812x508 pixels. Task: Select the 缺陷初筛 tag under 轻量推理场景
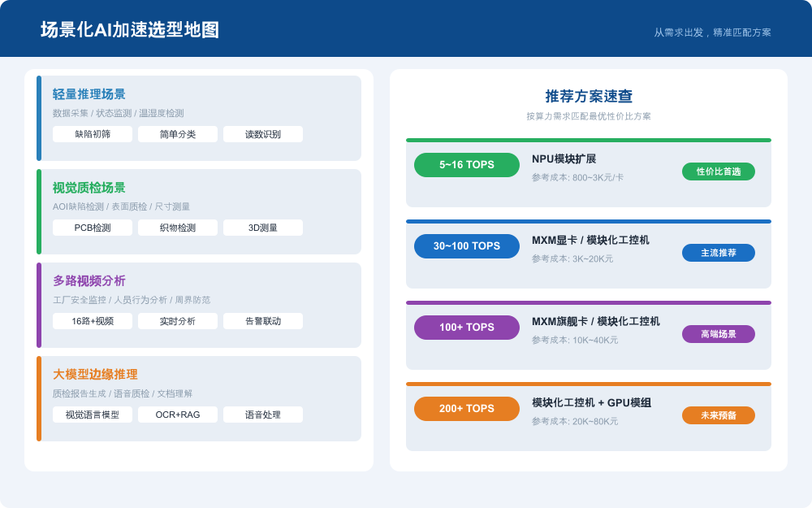coord(93,134)
